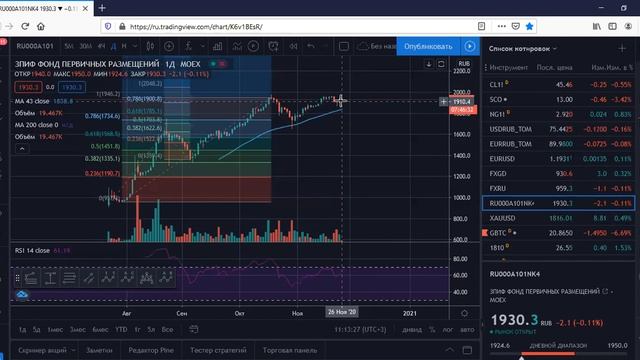Open the financials bar-chart icon

pyautogui.click(x=218, y=46)
